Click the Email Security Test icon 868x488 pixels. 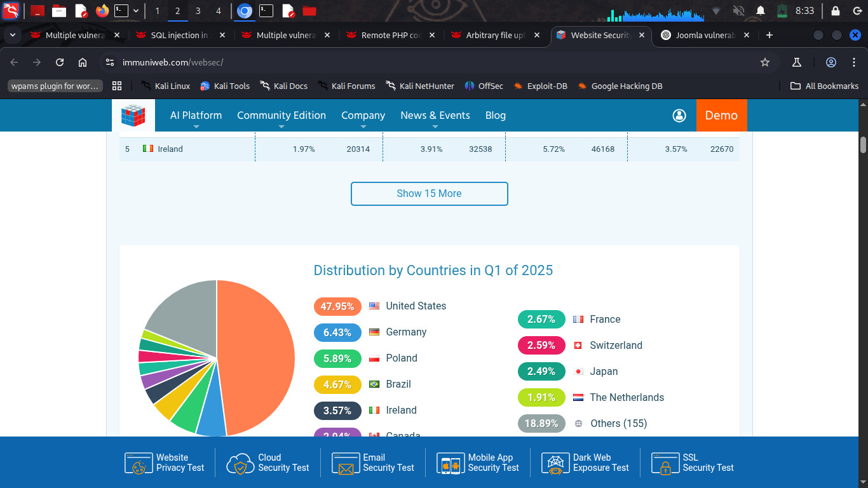tap(346, 463)
